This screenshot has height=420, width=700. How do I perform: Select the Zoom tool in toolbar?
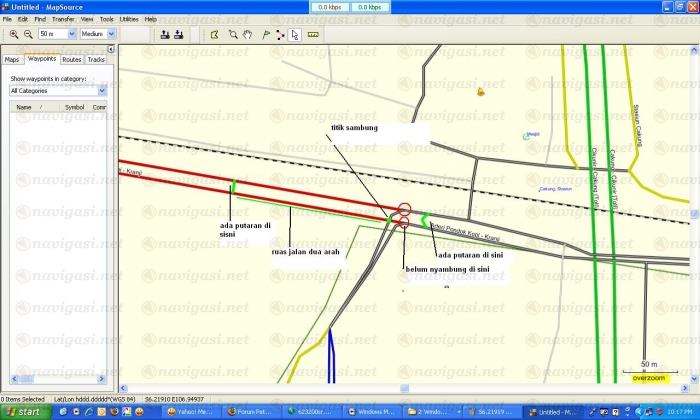coord(231,33)
